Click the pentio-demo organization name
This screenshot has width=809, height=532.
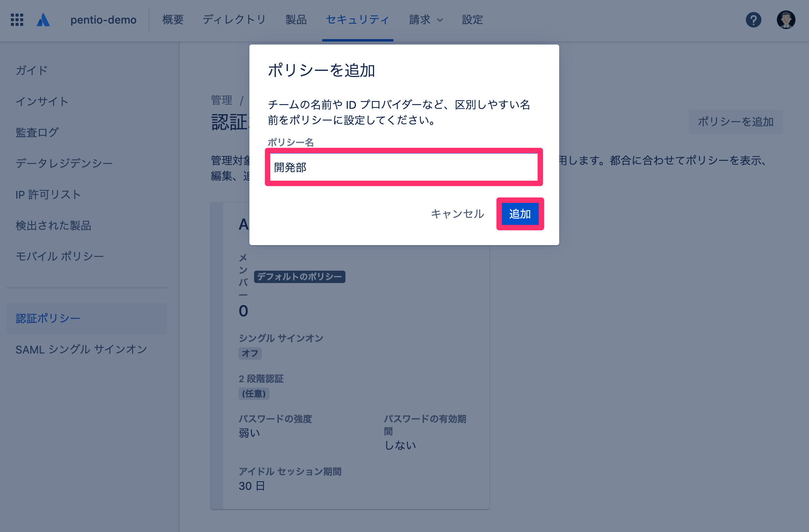tap(103, 20)
